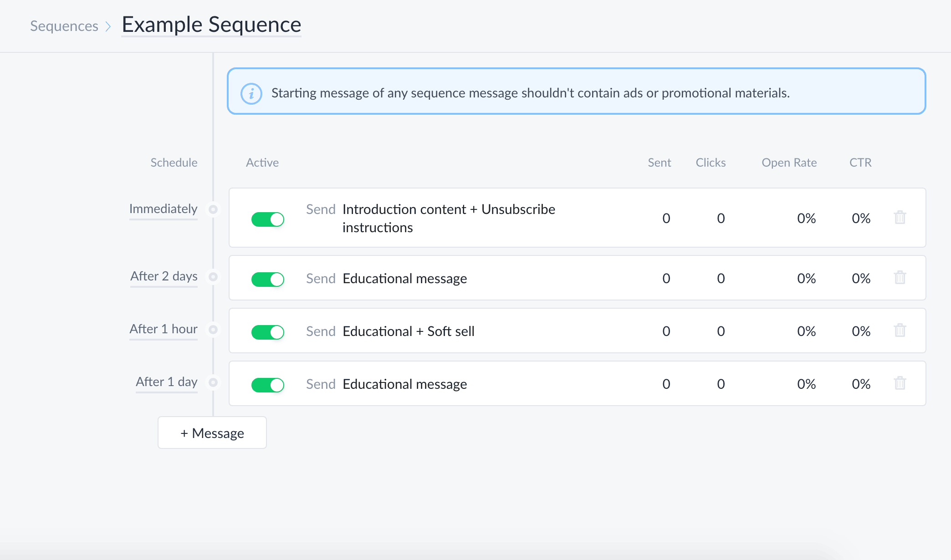Toggle off the After 2 days Educational message
951x560 pixels.
pos(268,280)
